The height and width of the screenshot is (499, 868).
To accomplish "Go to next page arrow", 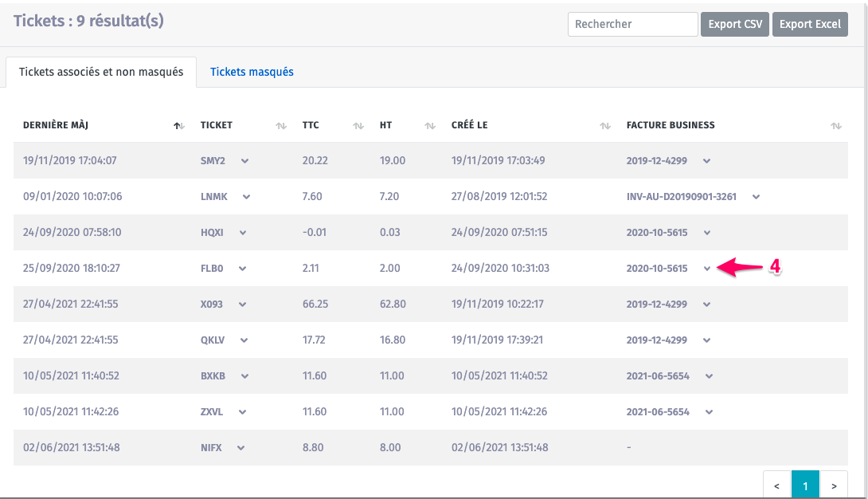I will click(834, 485).
